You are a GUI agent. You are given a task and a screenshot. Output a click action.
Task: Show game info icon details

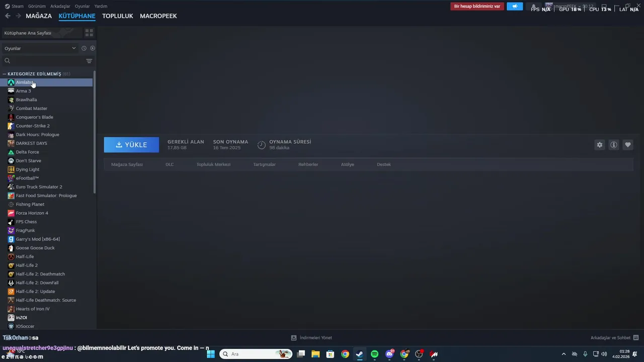tap(614, 145)
